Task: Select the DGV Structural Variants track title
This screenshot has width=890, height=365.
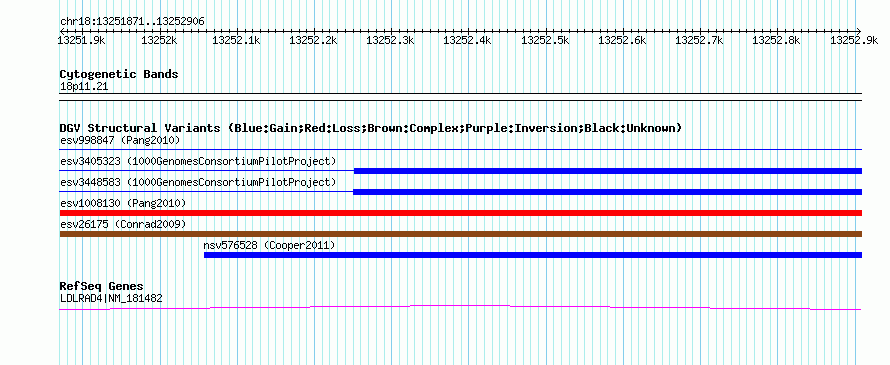Action: (x=370, y=128)
